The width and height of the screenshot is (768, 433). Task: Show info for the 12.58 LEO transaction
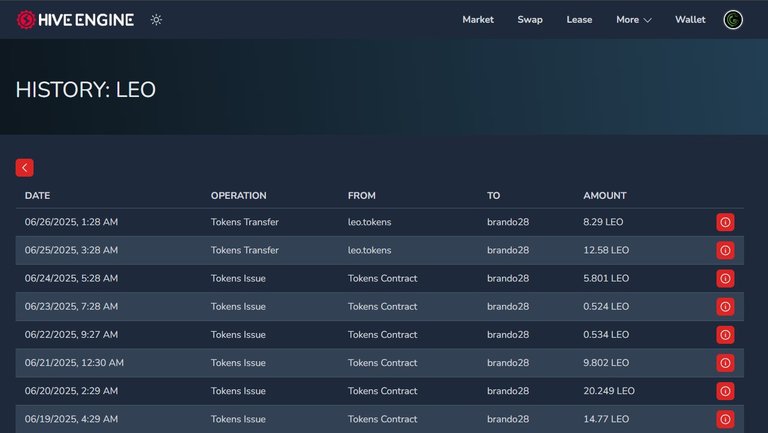725,250
